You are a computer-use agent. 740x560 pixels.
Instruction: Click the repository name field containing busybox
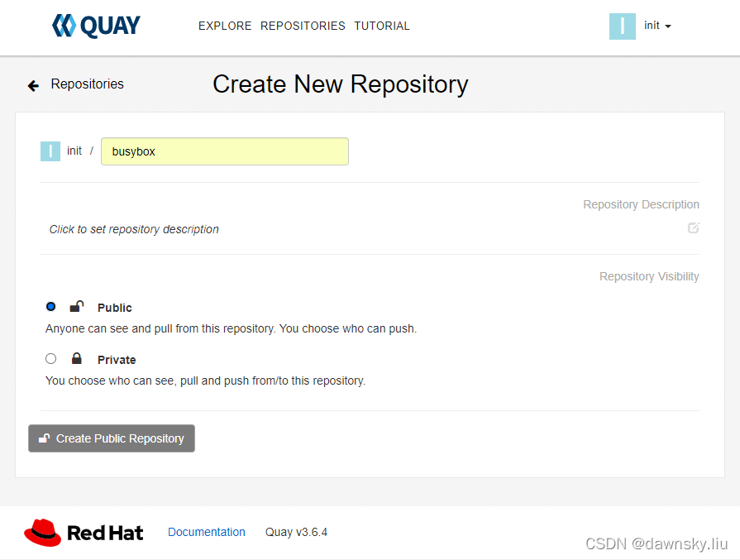(225, 151)
